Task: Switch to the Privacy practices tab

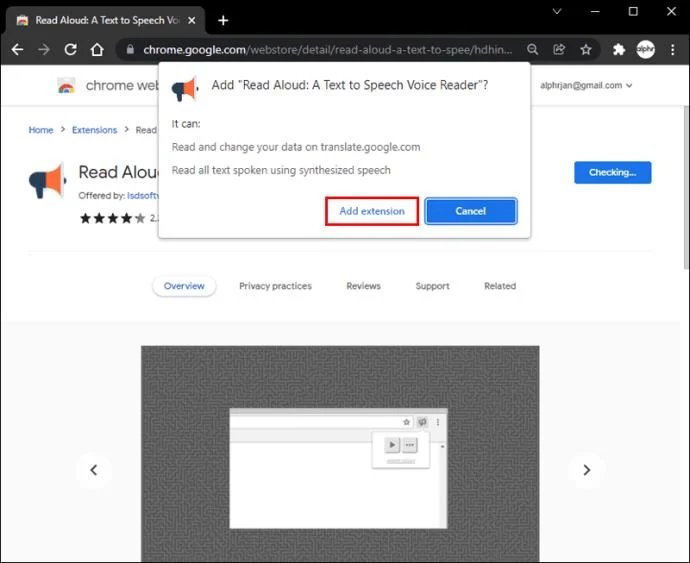Action: point(275,286)
